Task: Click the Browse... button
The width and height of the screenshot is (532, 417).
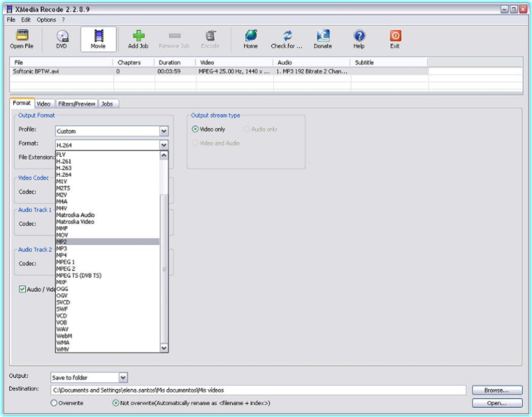Action: [497, 390]
